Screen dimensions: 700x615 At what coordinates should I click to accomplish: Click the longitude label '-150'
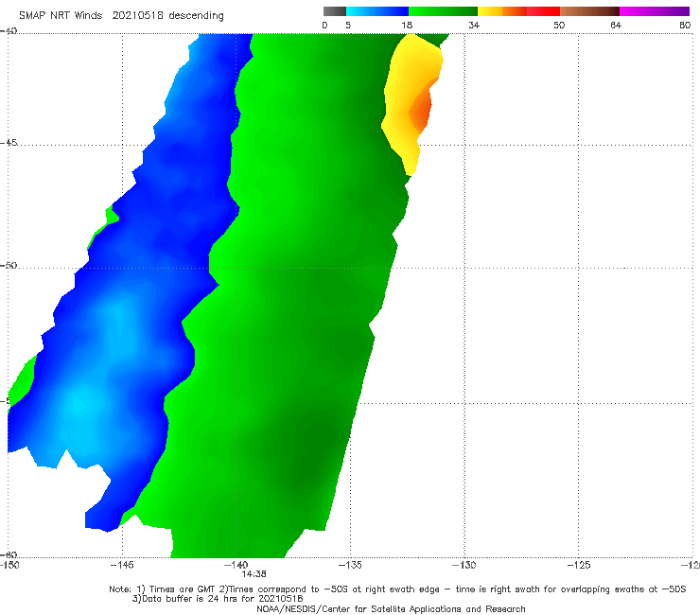[9, 565]
